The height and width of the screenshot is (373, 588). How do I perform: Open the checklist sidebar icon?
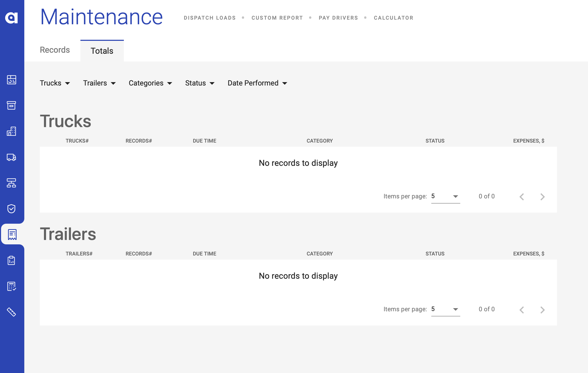[x=11, y=286]
